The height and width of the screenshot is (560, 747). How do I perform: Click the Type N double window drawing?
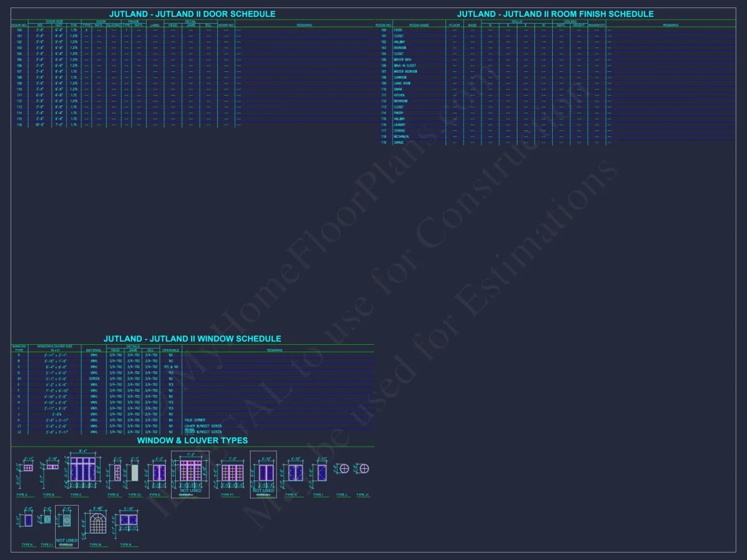click(128, 521)
